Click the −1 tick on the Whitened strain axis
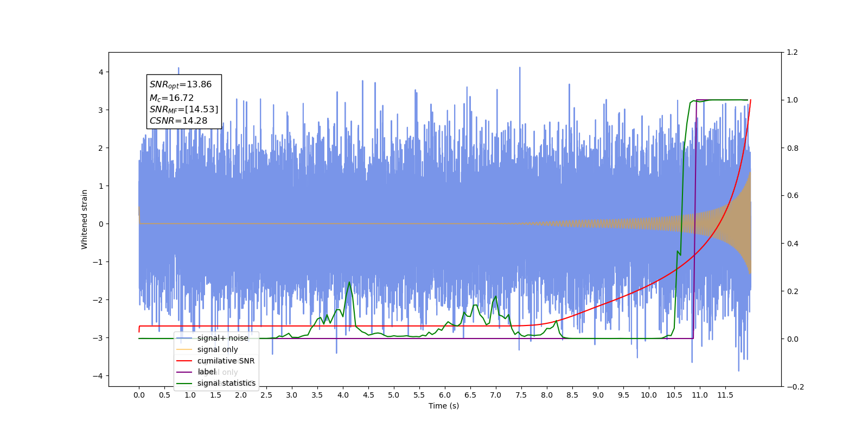Viewport: 868px width, 434px height. (x=98, y=262)
